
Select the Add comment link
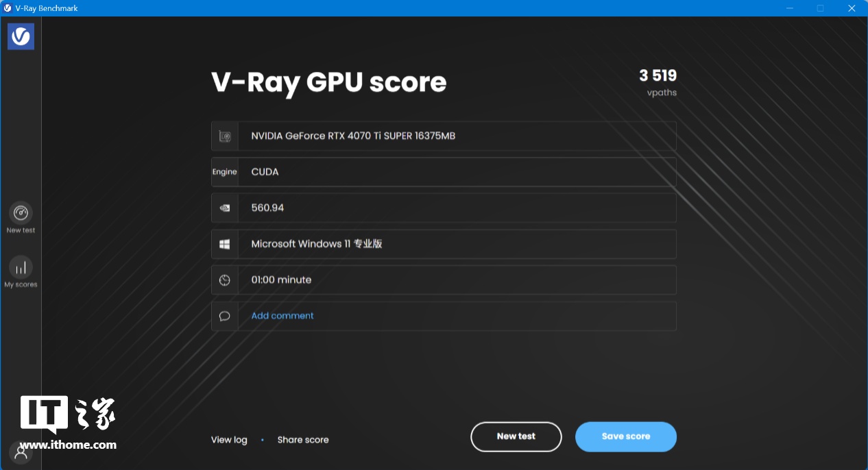point(282,316)
